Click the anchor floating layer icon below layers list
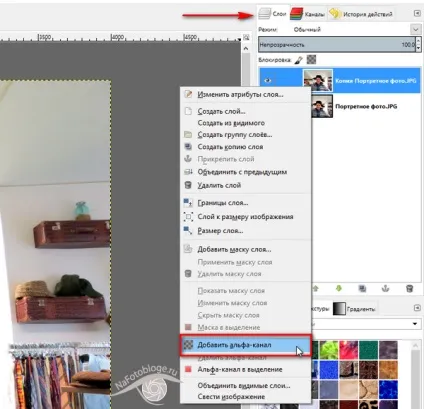The width and height of the screenshot is (424, 409). tap(386, 288)
